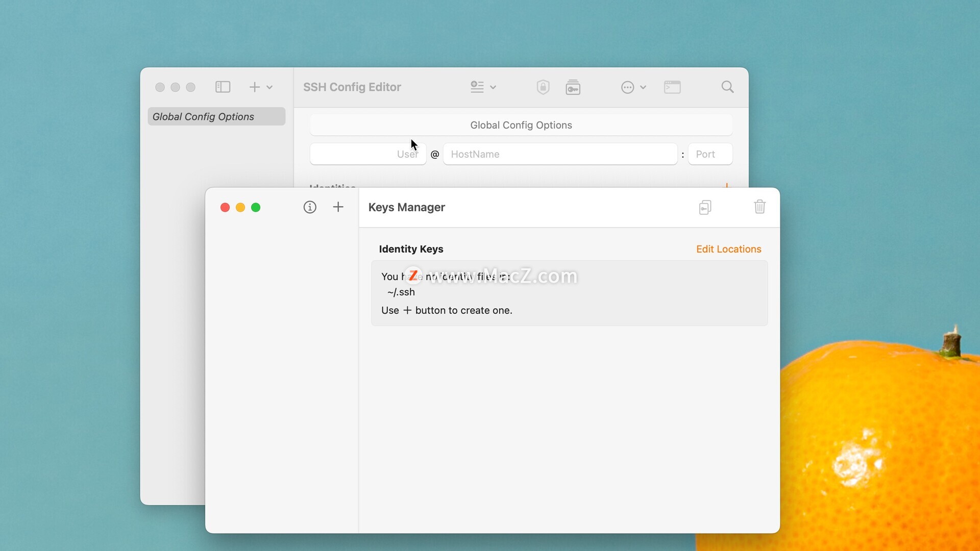The height and width of the screenshot is (551, 980).
Task: Minimize the Keys Manager window with yellow button
Action: [240, 207]
